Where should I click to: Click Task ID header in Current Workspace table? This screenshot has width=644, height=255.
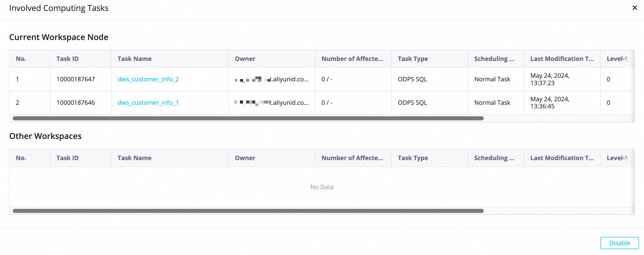[x=68, y=59]
